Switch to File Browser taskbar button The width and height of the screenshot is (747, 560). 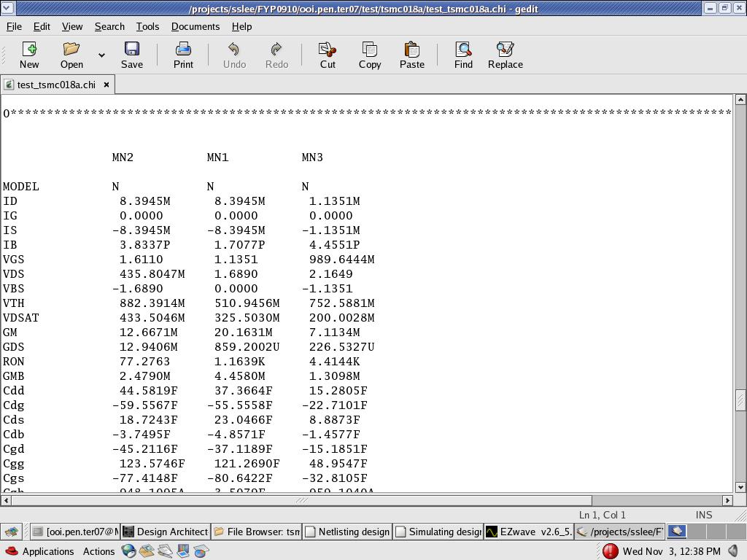point(257,532)
